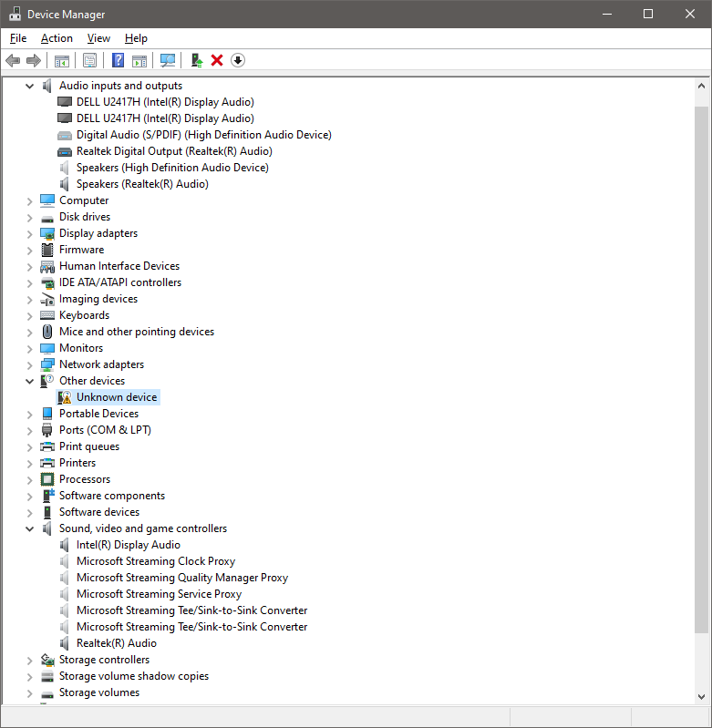The width and height of the screenshot is (712, 728).
Task: Click the Back arrow toolbar icon
Action: tap(13, 60)
